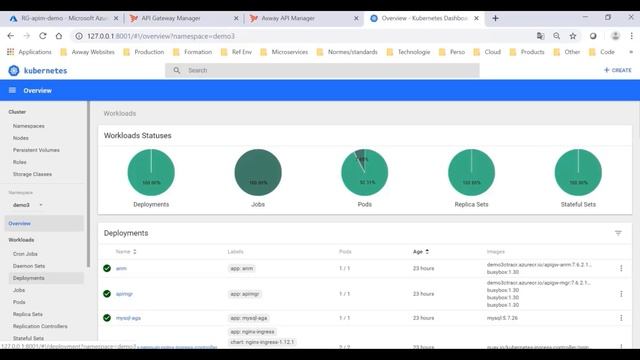Open Persistent Volumes in the sidebar
Image resolution: width=640 pixels, height=360 pixels.
36,150
